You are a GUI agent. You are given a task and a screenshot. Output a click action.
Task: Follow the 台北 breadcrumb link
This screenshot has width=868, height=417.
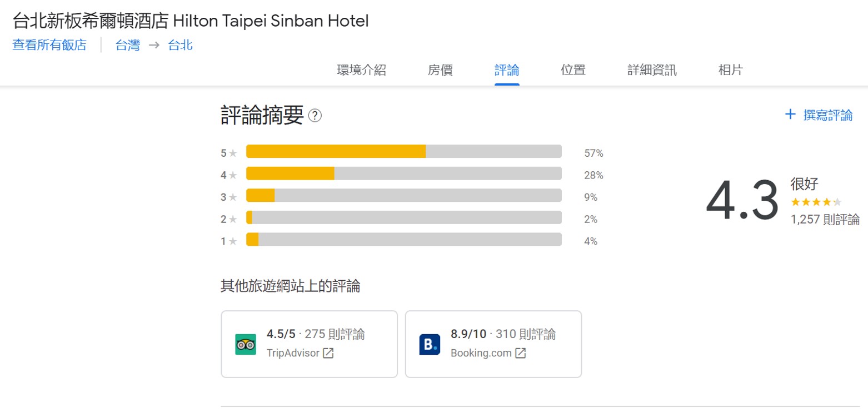[181, 45]
